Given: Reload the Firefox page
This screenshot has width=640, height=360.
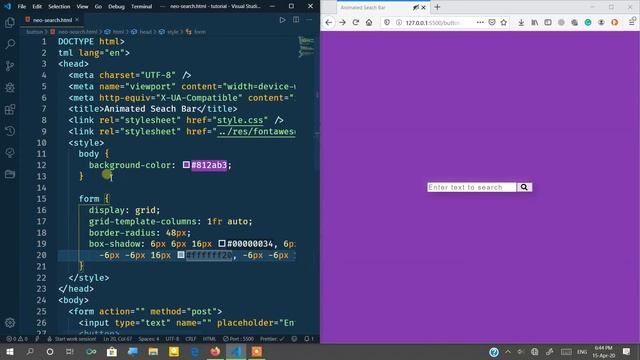Looking at the screenshot, I should tap(356, 22).
